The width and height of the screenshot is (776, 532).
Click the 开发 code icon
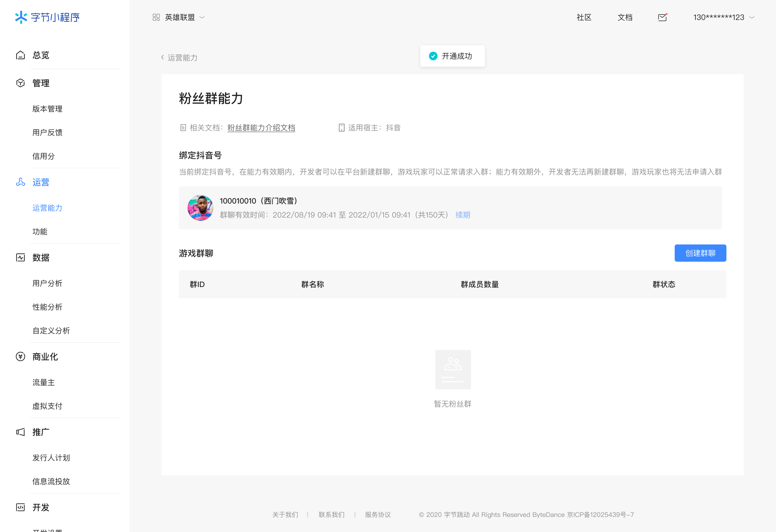20,507
